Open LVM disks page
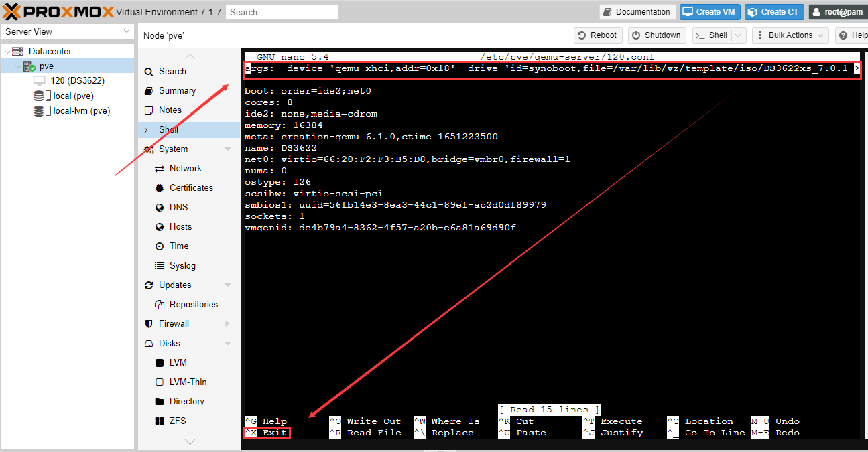Image resolution: width=868 pixels, height=452 pixels. tap(178, 362)
